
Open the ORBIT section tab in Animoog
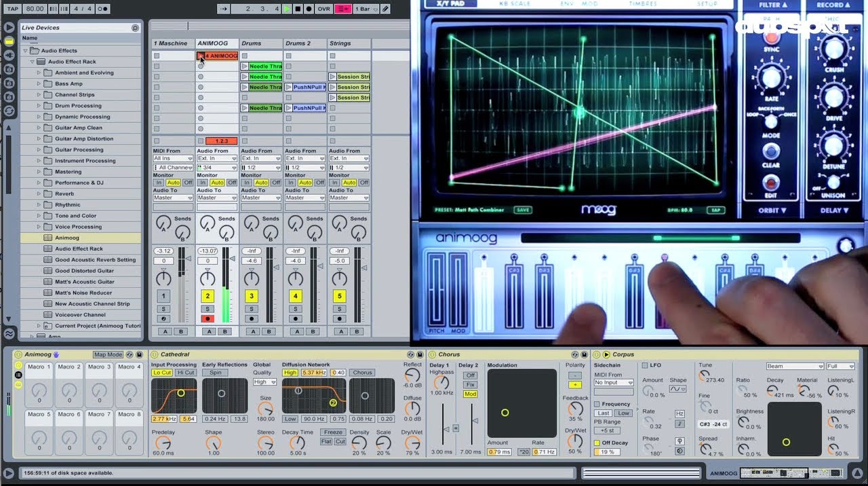coord(772,210)
